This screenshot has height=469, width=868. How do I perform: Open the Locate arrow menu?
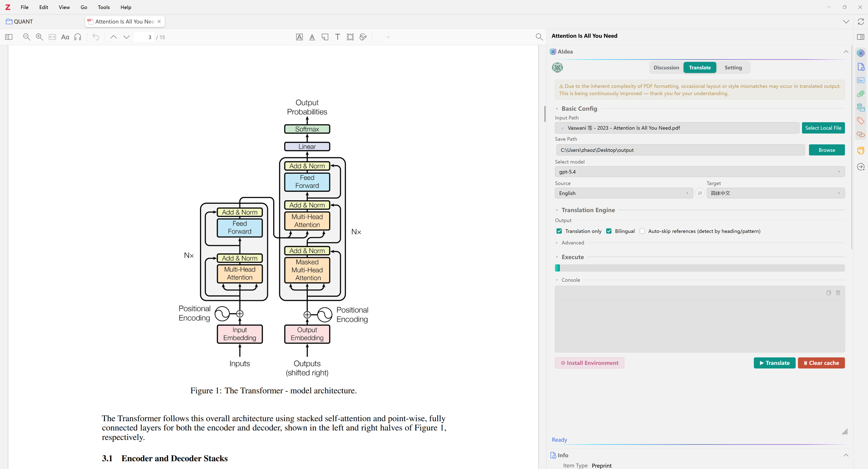(861, 167)
